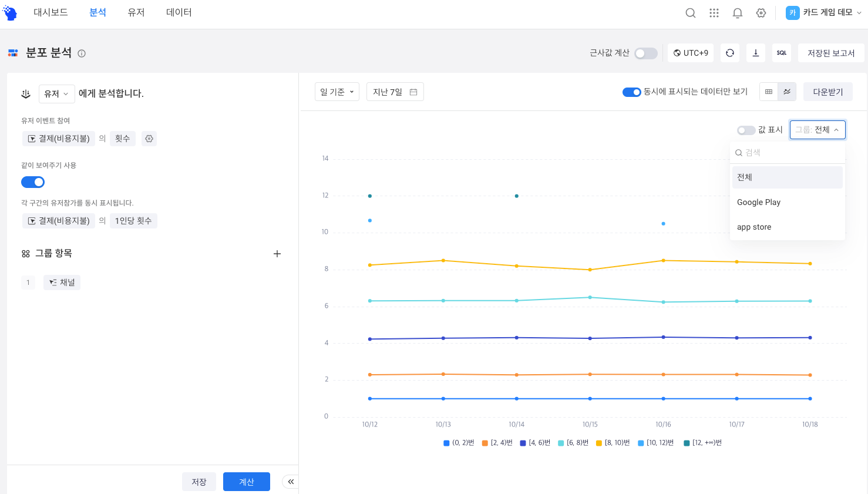This screenshot has width=868, height=494.
Task: Open settings gear next to 횟수
Action: click(x=149, y=139)
